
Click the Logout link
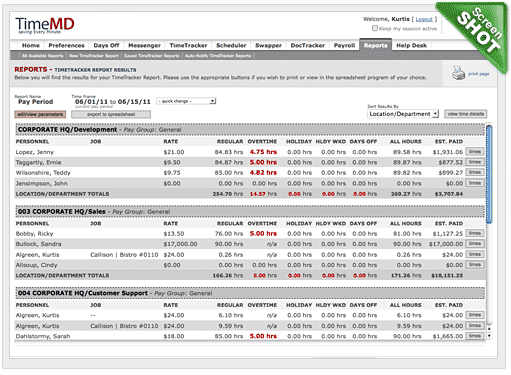pos(424,19)
